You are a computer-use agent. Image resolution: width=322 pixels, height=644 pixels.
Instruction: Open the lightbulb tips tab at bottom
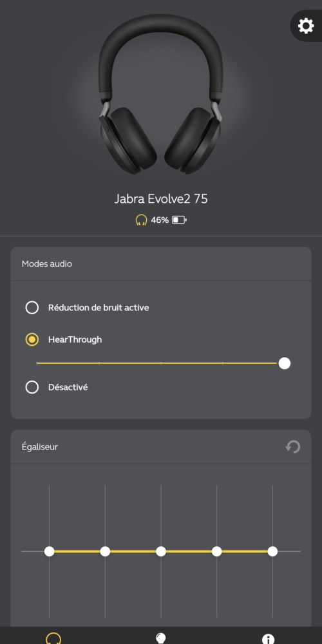(x=161, y=638)
